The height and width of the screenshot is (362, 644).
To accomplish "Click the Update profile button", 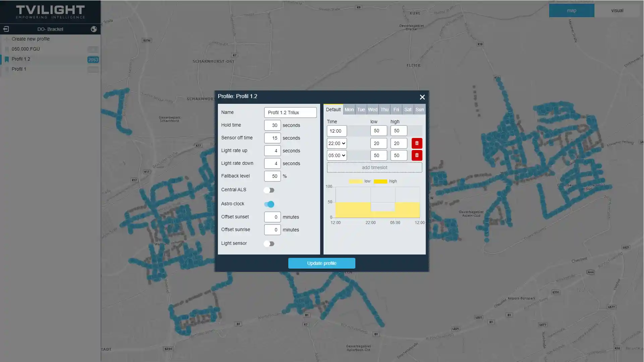I will (x=321, y=263).
